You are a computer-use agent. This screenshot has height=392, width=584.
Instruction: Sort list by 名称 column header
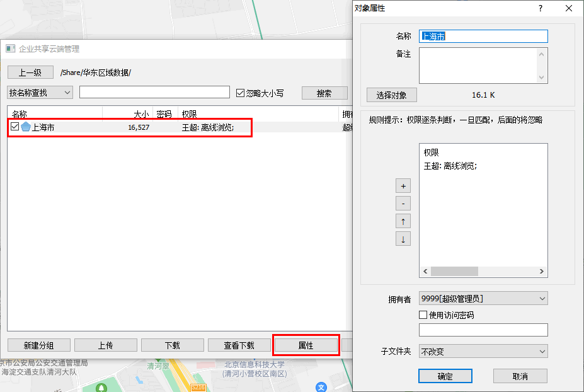pos(54,114)
